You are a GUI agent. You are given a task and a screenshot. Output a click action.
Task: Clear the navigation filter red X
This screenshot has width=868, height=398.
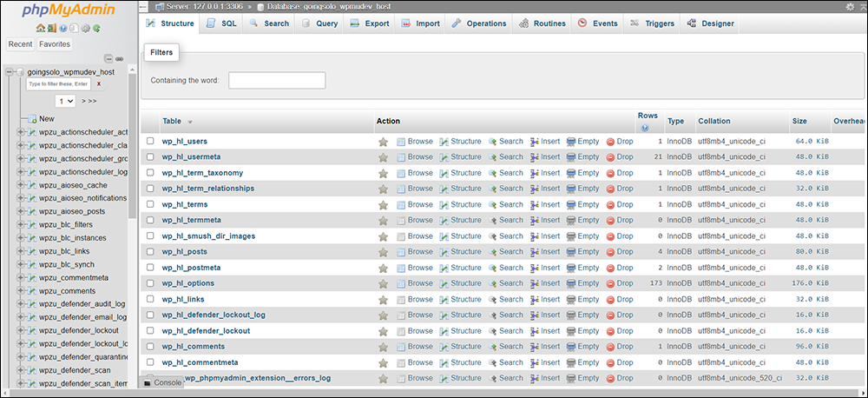pos(99,84)
